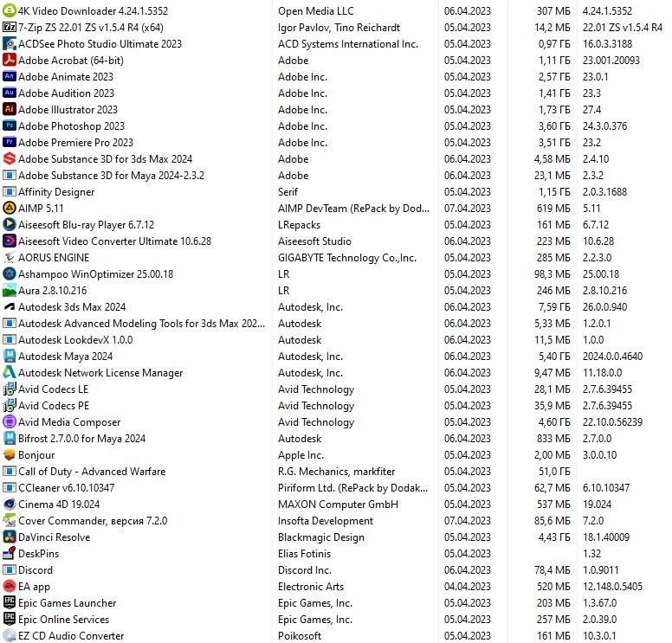Click the EA app red icon
Image resolution: width=672 pixels, height=643 pixels.
(x=9, y=586)
